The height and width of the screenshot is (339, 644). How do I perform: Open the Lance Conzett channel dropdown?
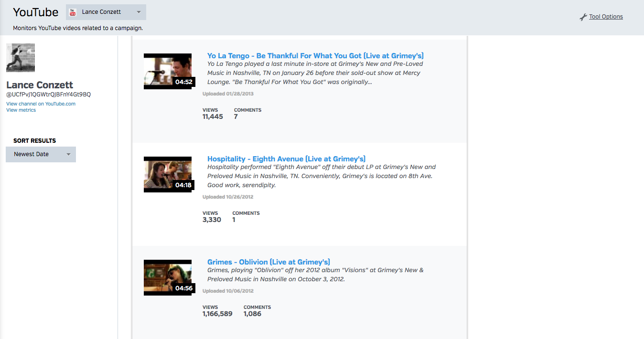click(106, 12)
